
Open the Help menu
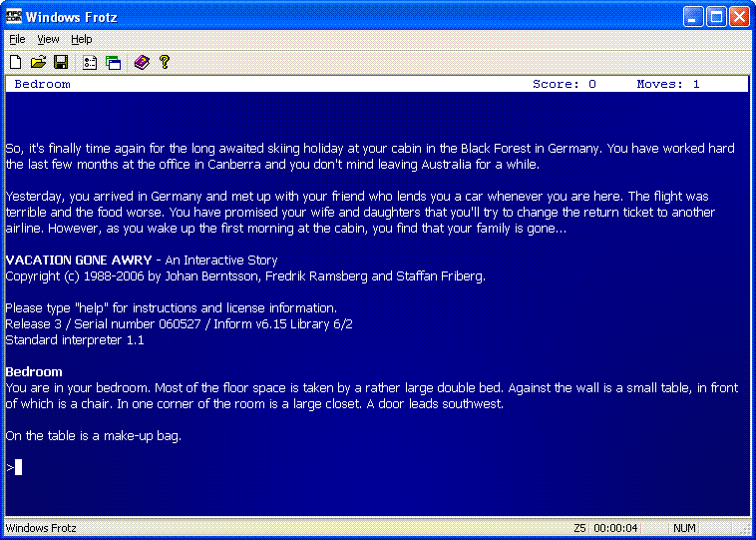82,39
